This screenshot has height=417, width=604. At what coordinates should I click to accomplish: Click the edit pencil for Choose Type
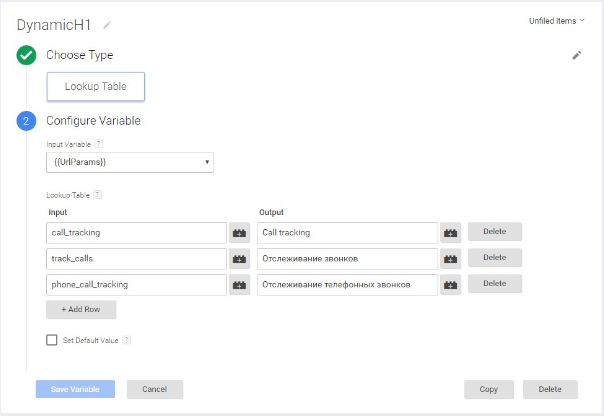[x=576, y=56]
